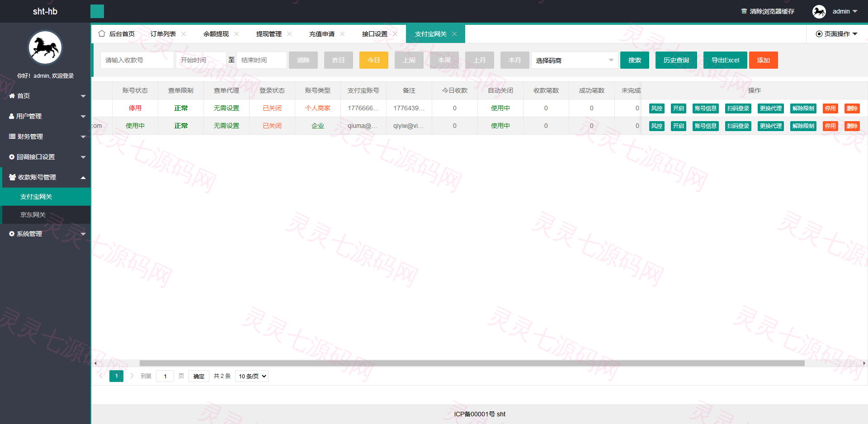Click the admin avatar icon in header

point(819,11)
